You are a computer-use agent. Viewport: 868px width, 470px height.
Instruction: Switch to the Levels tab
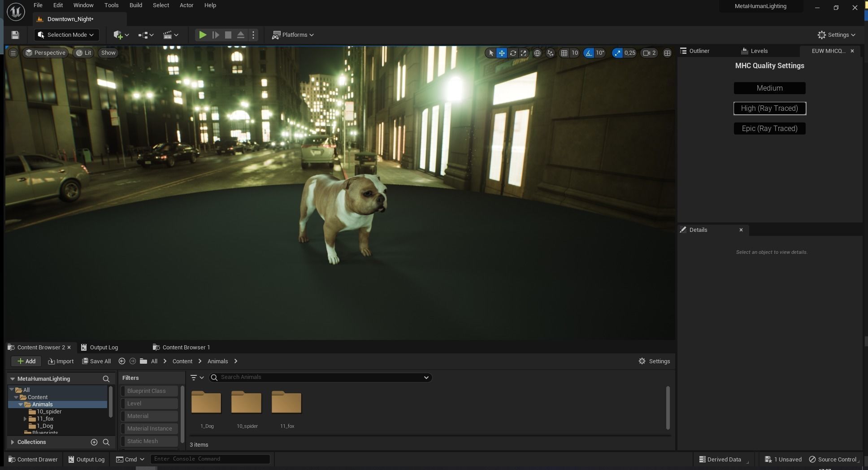755,51
